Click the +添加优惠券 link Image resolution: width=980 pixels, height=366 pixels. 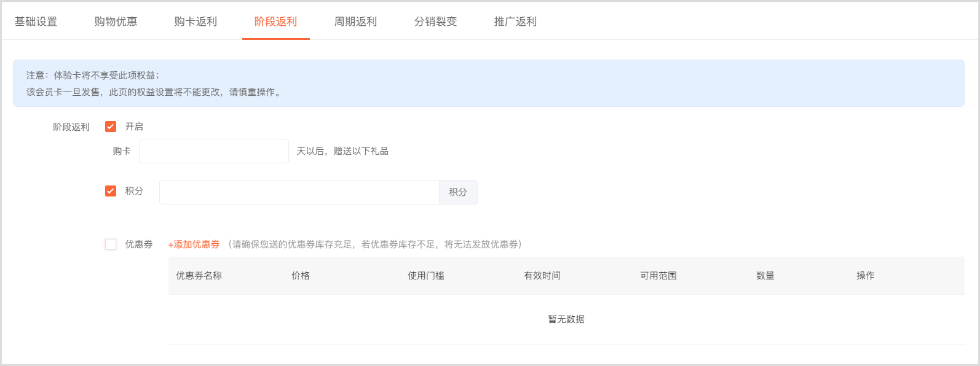click(x=194, y=244)
